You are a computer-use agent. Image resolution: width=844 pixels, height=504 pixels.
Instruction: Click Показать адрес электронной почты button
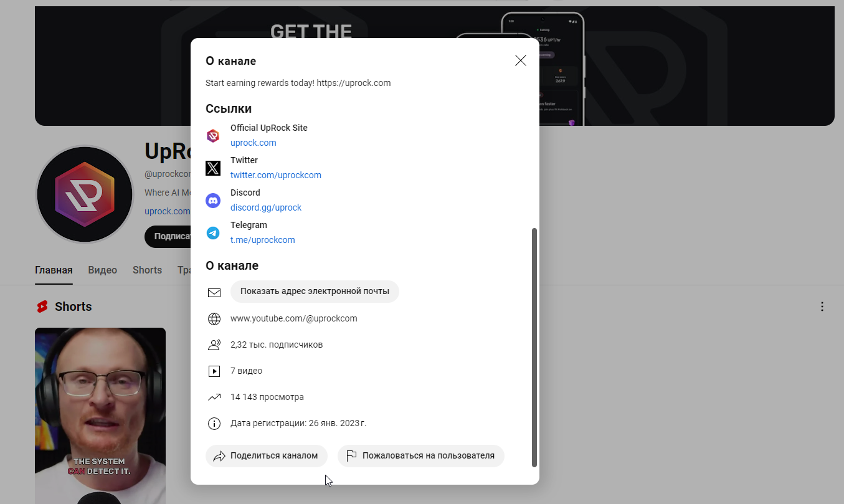(x=315, y=291)
